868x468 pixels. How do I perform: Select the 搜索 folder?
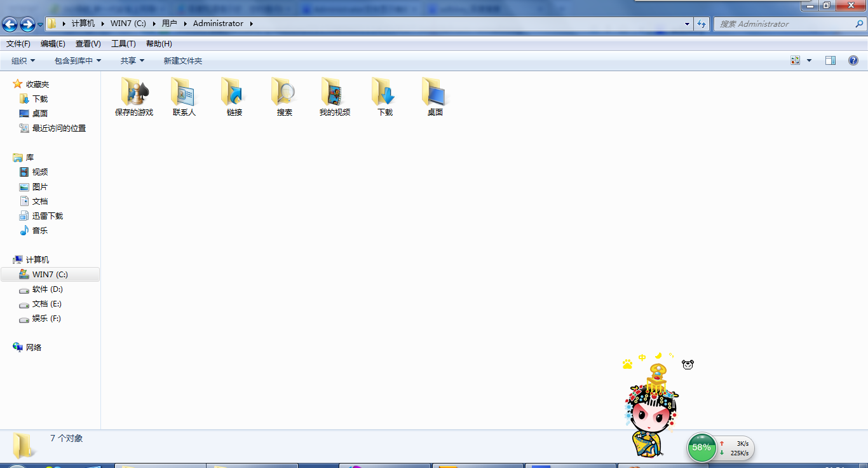tap(285, 97)
